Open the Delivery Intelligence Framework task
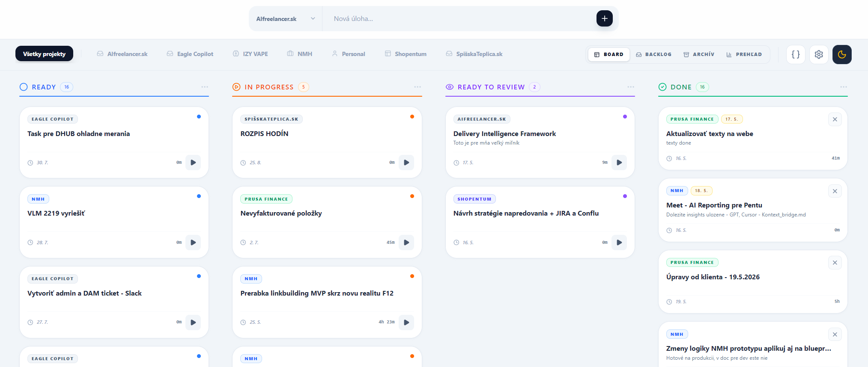The width and height of the screenshot is (868, 367). pos(504,134)
